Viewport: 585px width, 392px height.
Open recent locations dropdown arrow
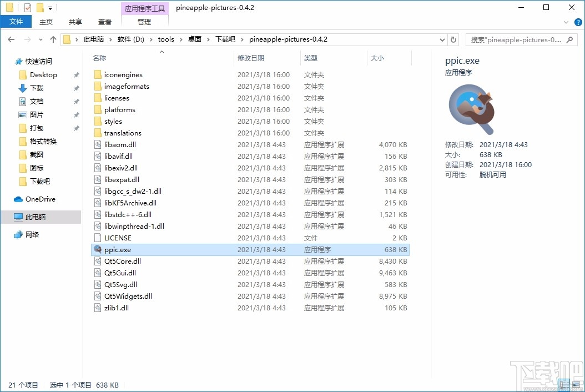(41, 39)
